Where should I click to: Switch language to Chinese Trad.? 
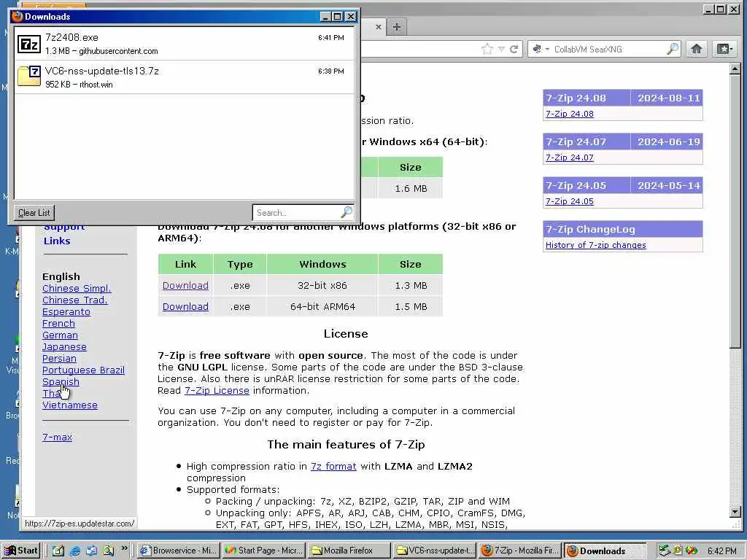[x=75, y=300]
